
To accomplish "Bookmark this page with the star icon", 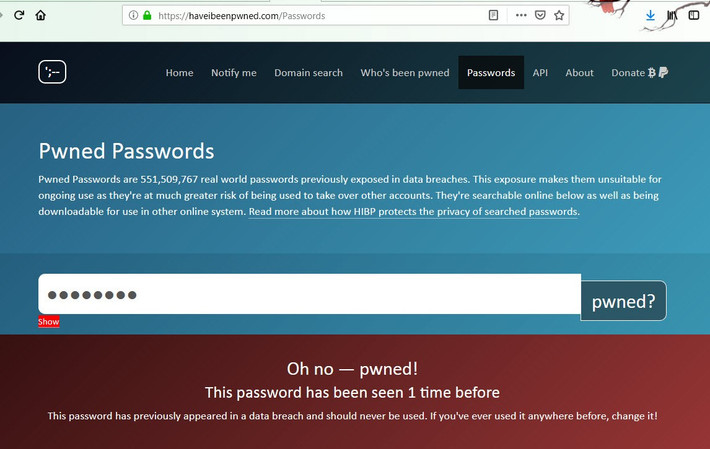I will tap(559, 15).
